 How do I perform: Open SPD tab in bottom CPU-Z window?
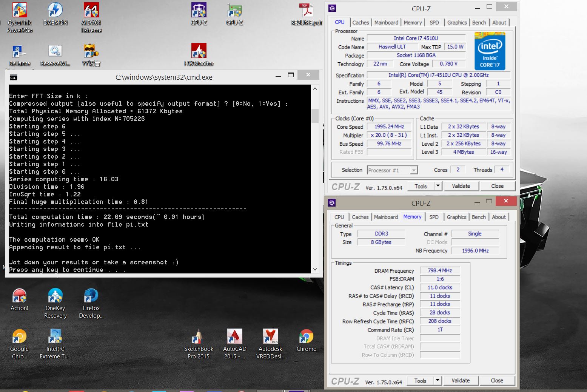click(x=434, y=217)
